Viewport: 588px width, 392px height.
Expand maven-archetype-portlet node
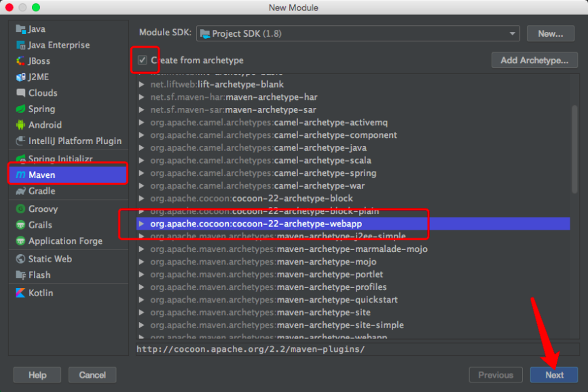point(141,274)
